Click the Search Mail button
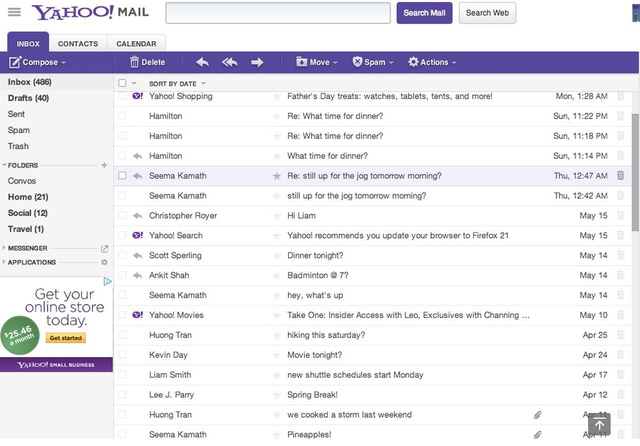This screenshot has width=640, height=446. [x=424, y=13]
